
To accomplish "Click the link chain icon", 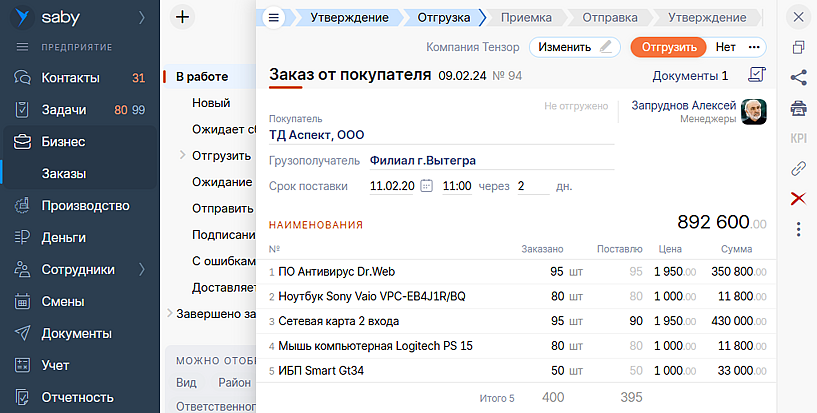I will [798, 168].
